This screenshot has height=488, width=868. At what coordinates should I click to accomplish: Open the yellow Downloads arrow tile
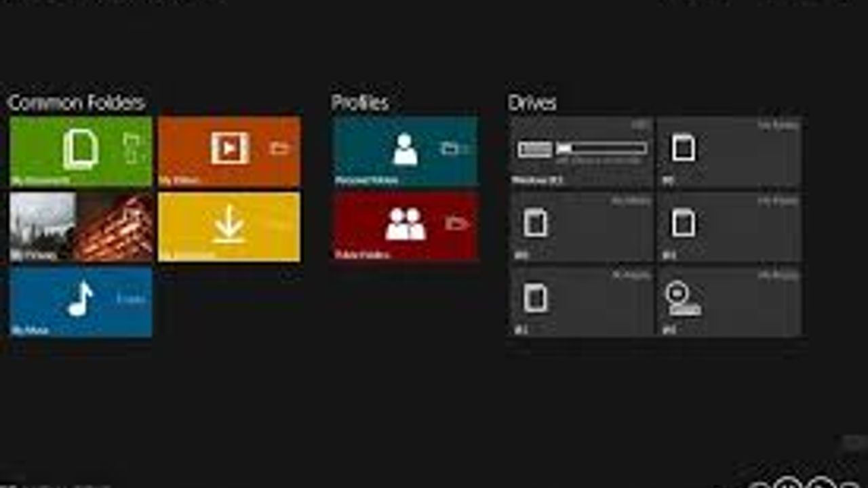[229, 227]
